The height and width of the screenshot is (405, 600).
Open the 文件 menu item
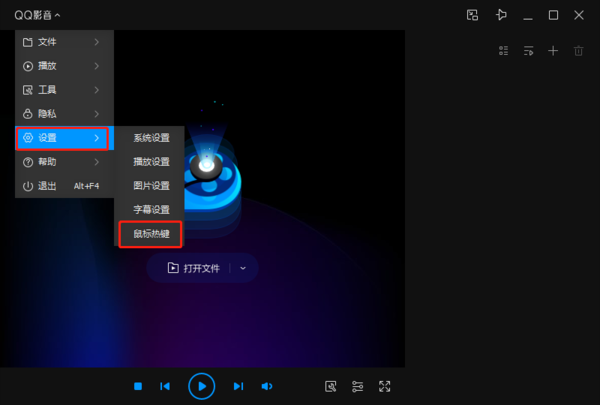[64, 42]
